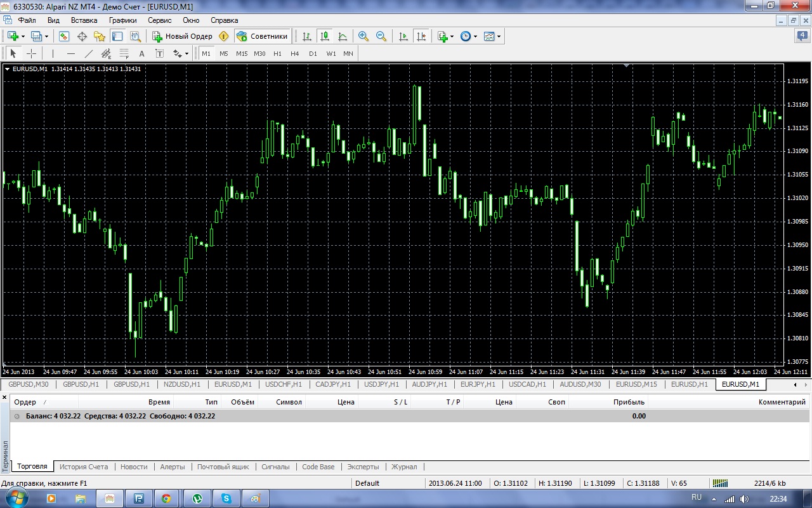
Task: Open the Файл menu
Action: (27, 20)
